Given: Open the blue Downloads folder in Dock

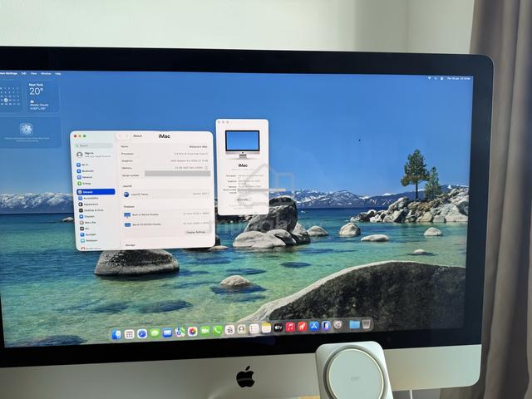Looking at the screenshot, I should [x=354, y=325].
